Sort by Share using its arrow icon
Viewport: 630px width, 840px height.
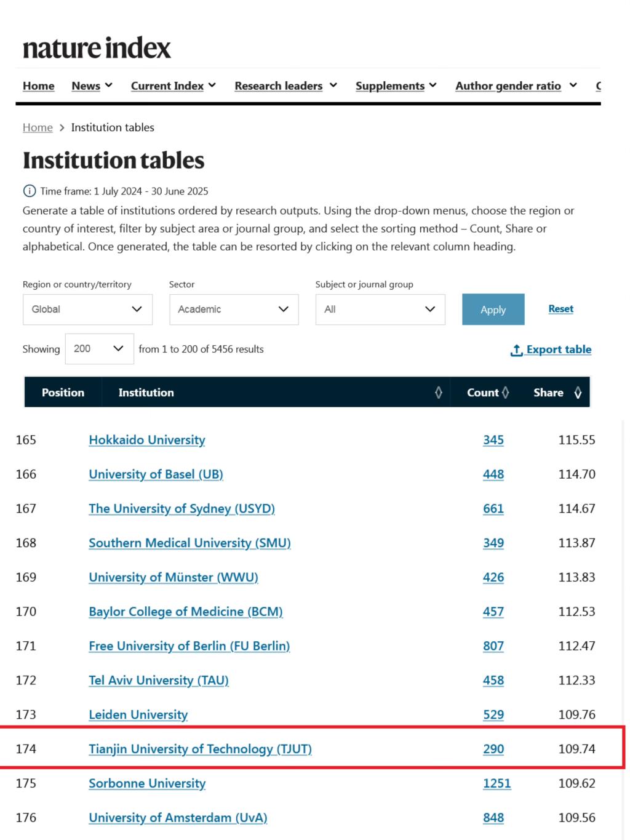coord(578,393)
